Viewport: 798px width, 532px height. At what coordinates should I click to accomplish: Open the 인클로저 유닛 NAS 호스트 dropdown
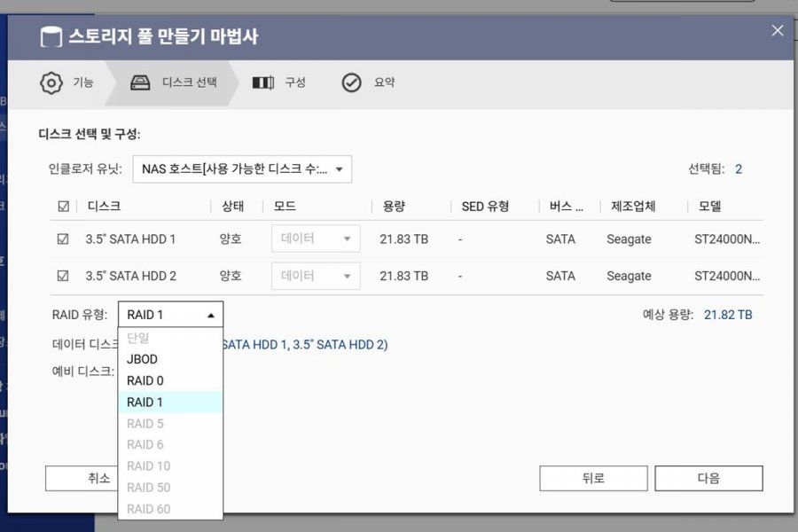242,169
